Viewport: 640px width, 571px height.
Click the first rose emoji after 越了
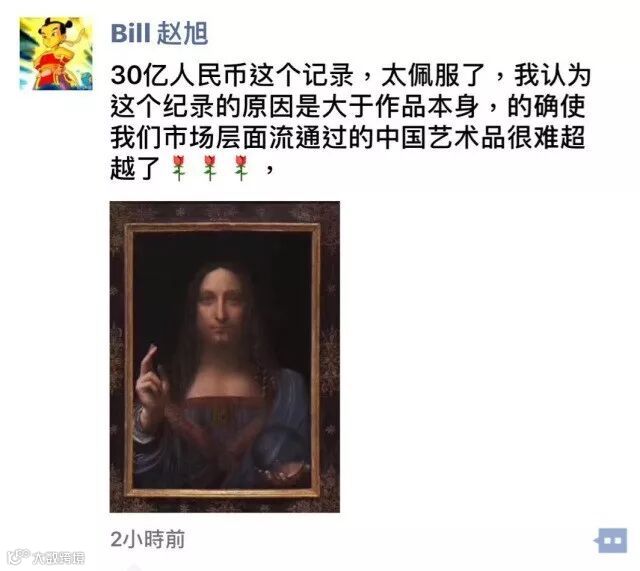178,168
